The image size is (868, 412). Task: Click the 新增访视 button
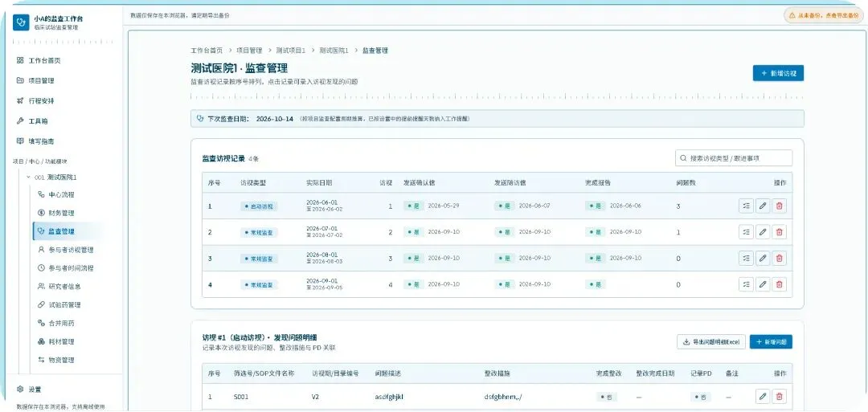point(778,73)
